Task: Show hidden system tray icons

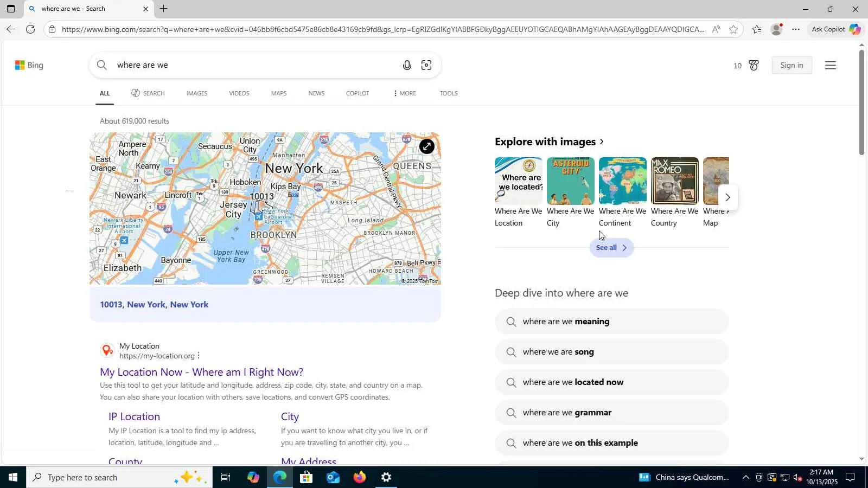Action: [x=745, y=477]
